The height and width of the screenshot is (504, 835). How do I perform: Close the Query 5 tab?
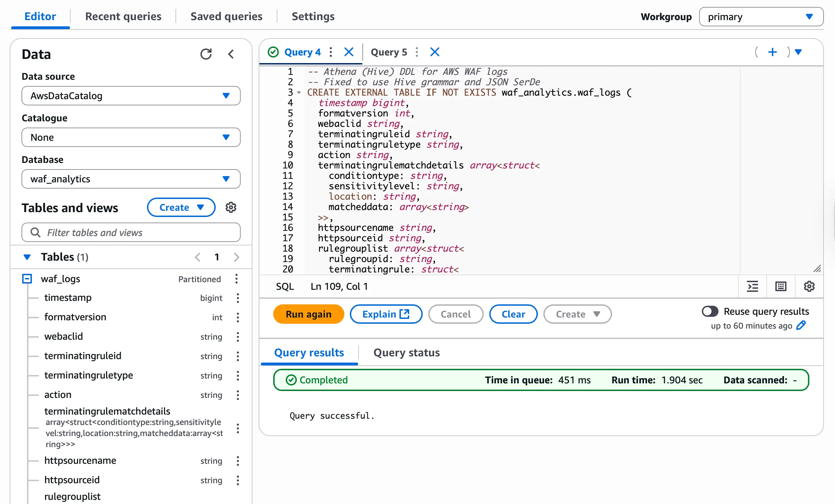[435, 52]
